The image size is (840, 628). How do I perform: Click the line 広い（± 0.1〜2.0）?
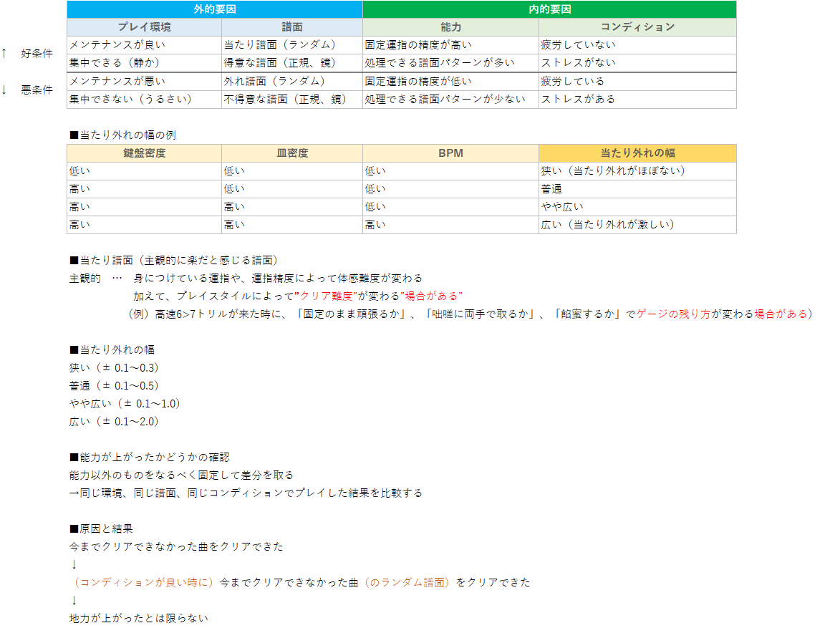[x=114, y=422]
